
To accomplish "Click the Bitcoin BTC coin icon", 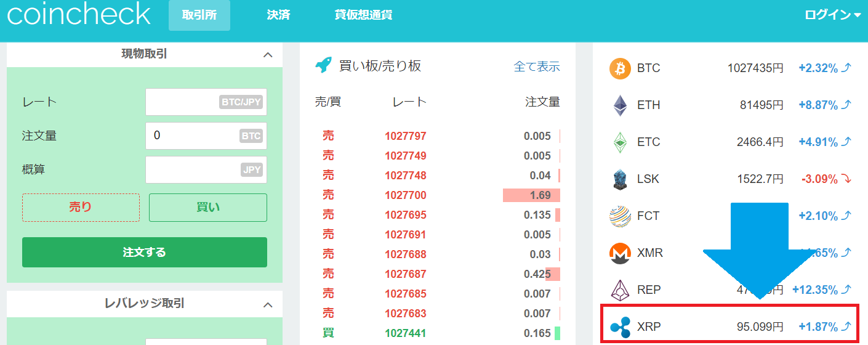I will point(620,68).
